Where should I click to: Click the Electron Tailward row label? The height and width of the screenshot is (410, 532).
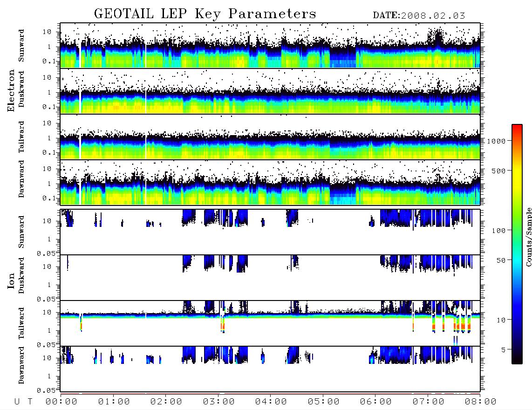pos(21,137)
